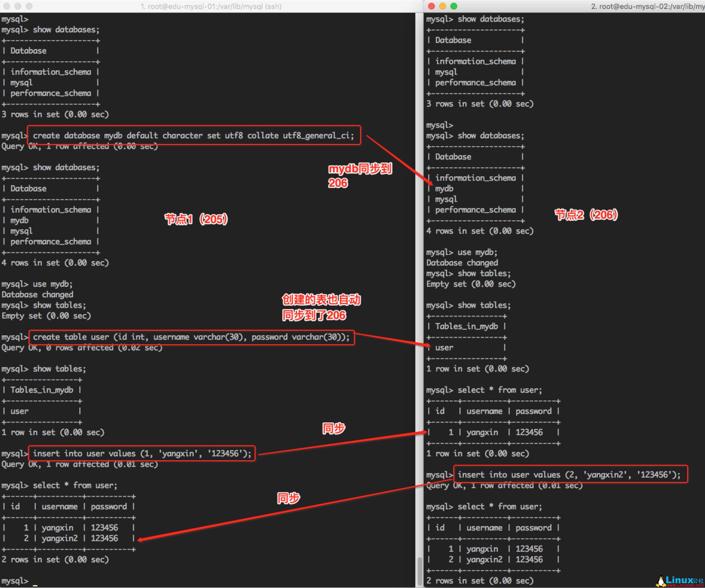Click the 节点1（205）label
705x588 pixels.
point(196,220)
